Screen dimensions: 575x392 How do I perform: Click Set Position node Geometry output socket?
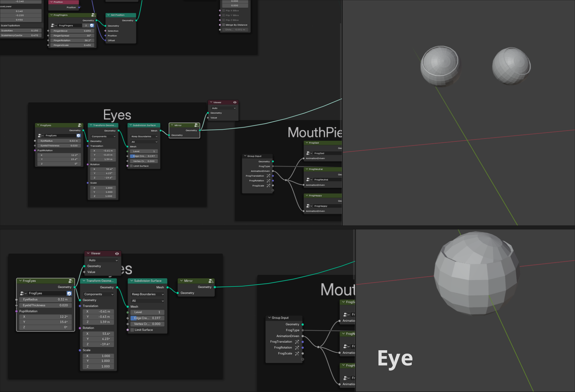point(136,20)
